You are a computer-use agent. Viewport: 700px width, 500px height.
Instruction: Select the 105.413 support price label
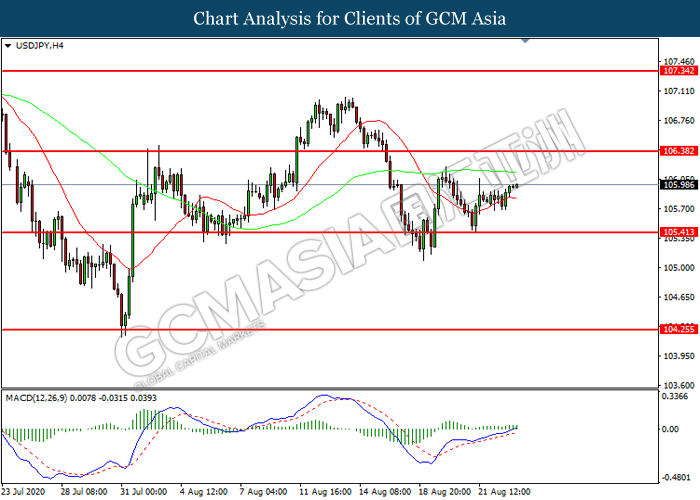[x=679, y=232]
